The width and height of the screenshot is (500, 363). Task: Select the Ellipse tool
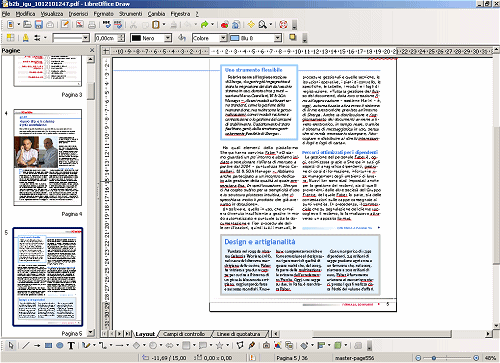click(60, 345)
